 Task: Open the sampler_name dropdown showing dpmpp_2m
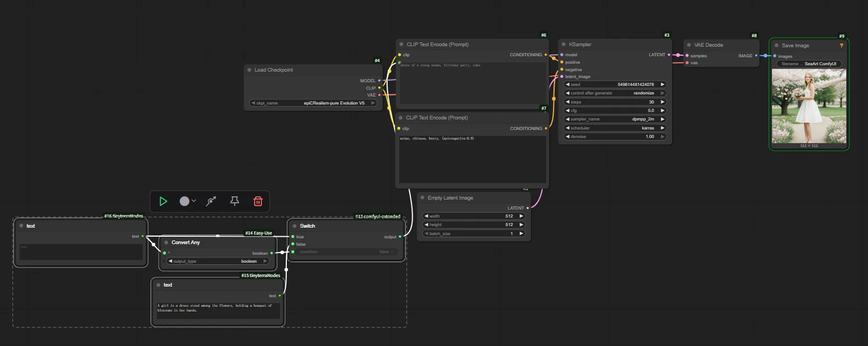(x=615, y=119)
